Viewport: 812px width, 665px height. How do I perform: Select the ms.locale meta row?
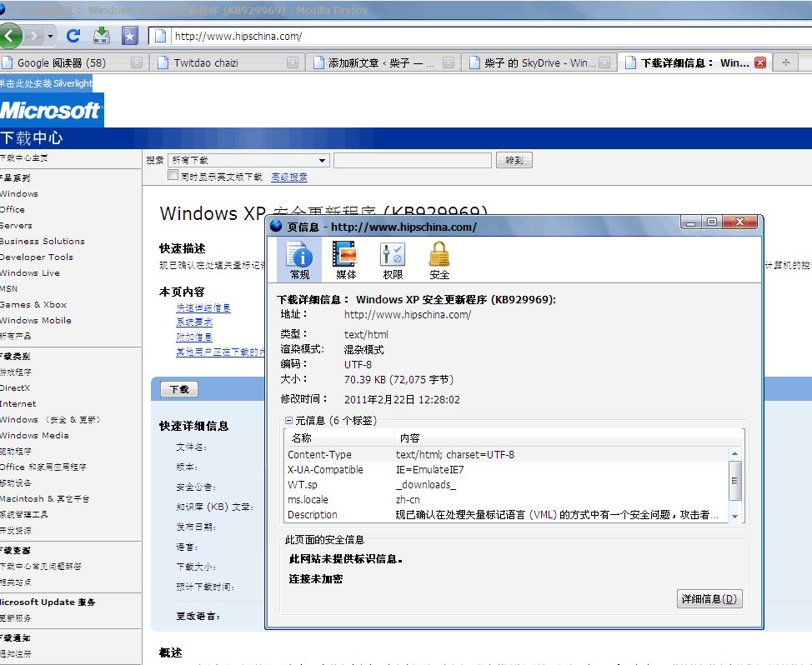click(x=506, y=499)
